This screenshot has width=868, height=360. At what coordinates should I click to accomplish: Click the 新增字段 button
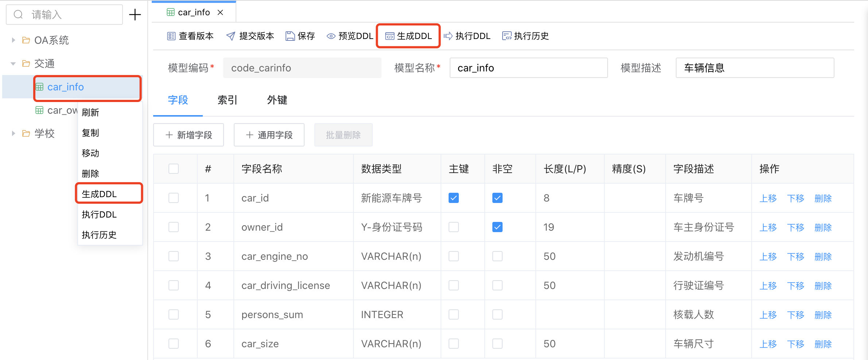(189, 135)
